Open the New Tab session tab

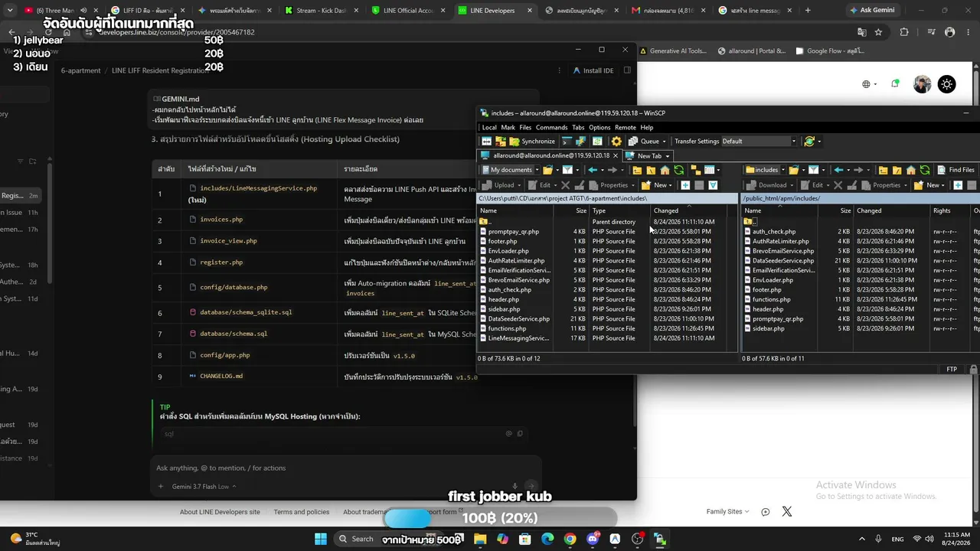(648, 156)
